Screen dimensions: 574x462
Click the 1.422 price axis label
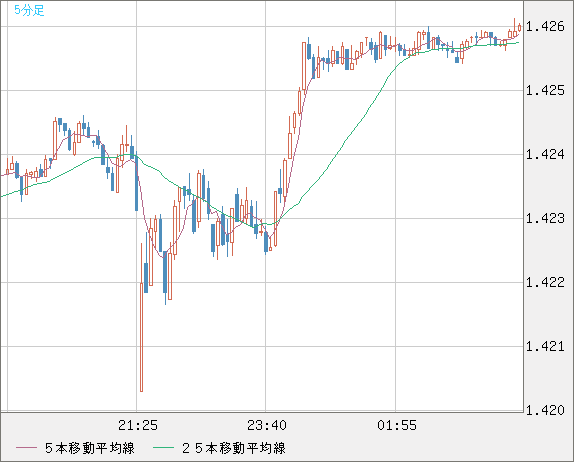545,282
